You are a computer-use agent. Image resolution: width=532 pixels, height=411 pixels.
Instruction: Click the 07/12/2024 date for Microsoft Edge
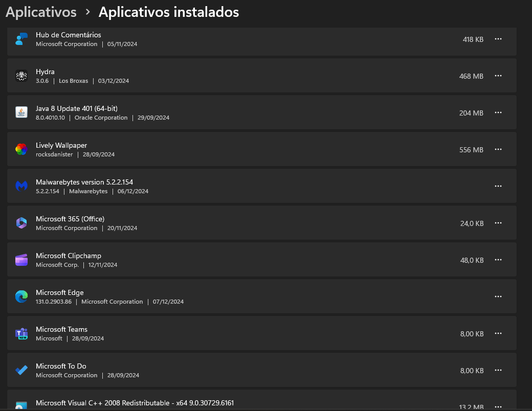pos(168,302)
